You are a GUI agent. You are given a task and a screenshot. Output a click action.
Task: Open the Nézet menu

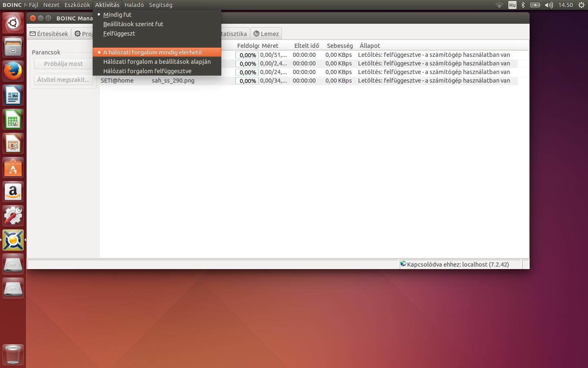(51, 5)
